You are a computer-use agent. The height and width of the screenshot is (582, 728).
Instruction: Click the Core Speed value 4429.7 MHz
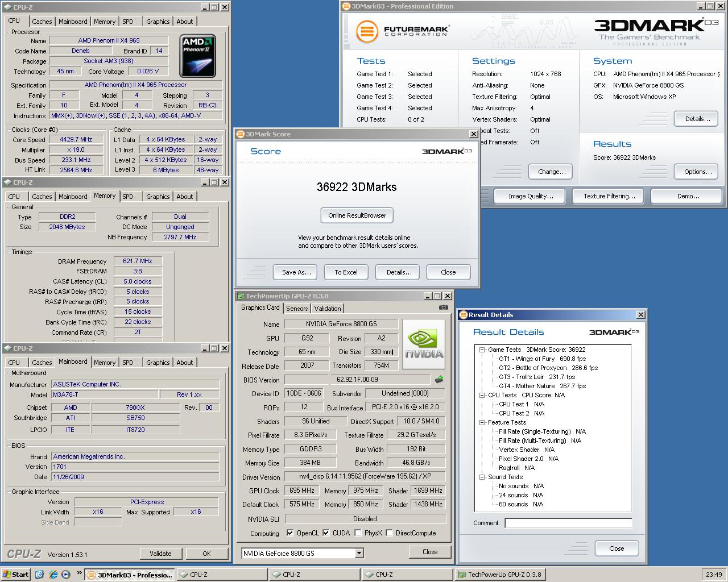pyautogui.click(x=76, y=140)
